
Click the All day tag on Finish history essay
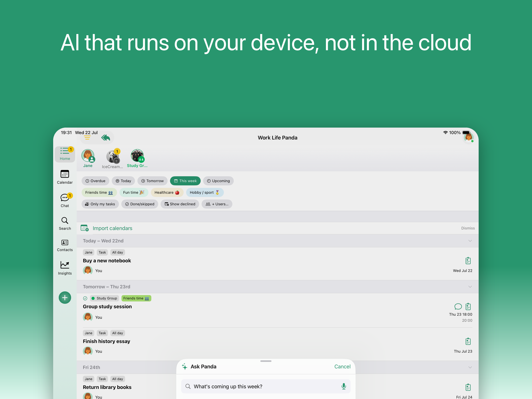coord(118,333)
